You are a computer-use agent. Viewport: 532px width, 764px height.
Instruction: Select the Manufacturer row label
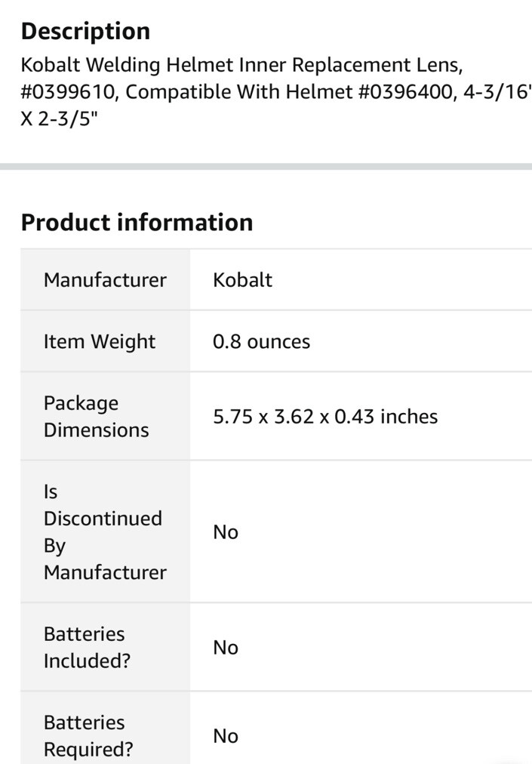[105, 280]
